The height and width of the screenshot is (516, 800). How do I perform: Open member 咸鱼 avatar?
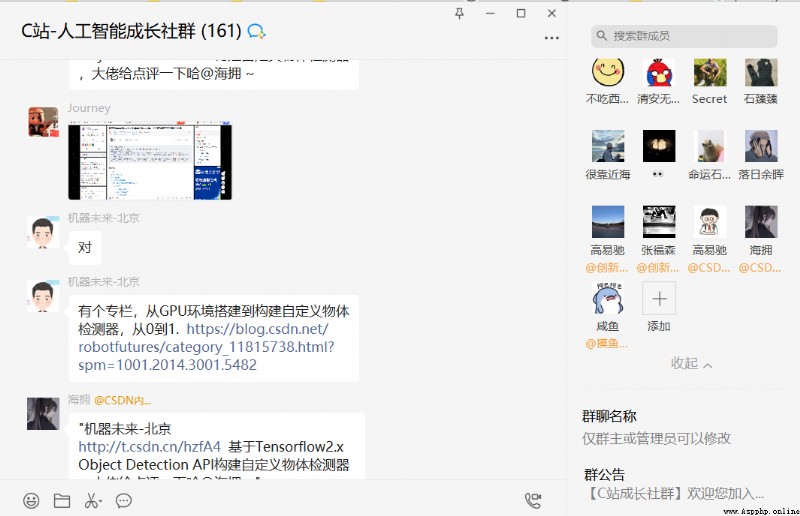pyautogui.click(x=608, y=298)
